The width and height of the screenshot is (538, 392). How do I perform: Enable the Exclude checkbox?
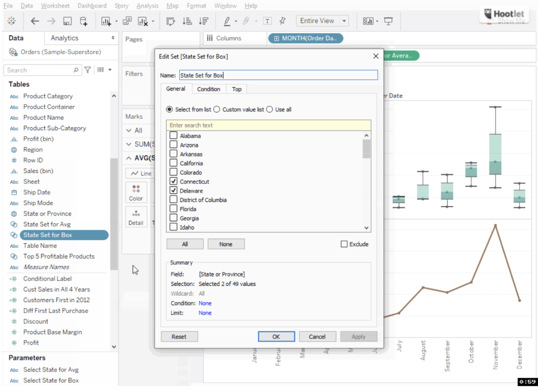(344, 244)
